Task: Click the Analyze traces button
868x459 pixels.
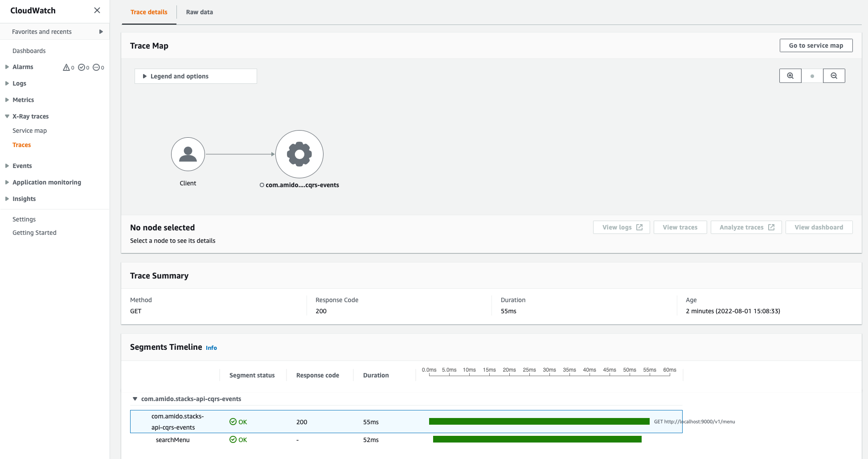Action: pyautogui.click(x=746, y=227)
